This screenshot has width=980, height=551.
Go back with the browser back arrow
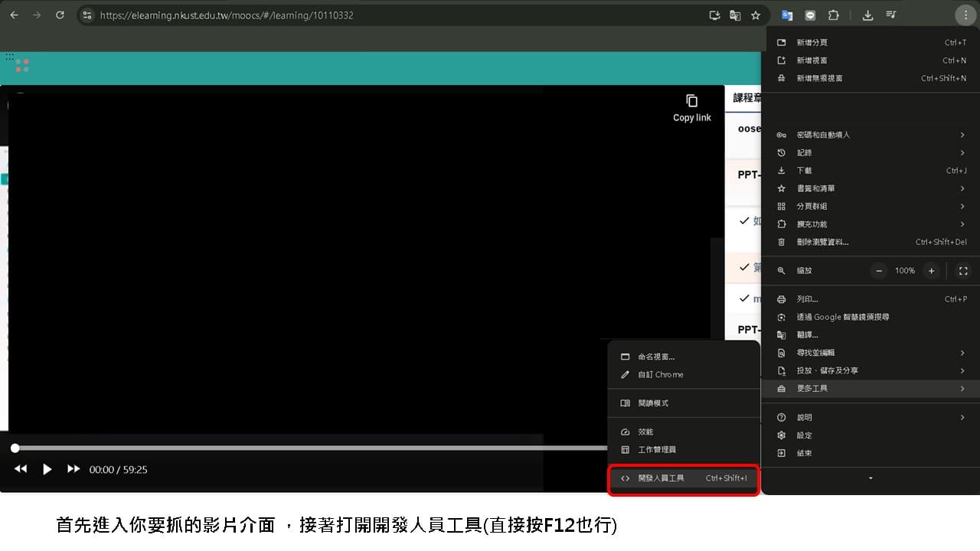click(x=14, y=15)
